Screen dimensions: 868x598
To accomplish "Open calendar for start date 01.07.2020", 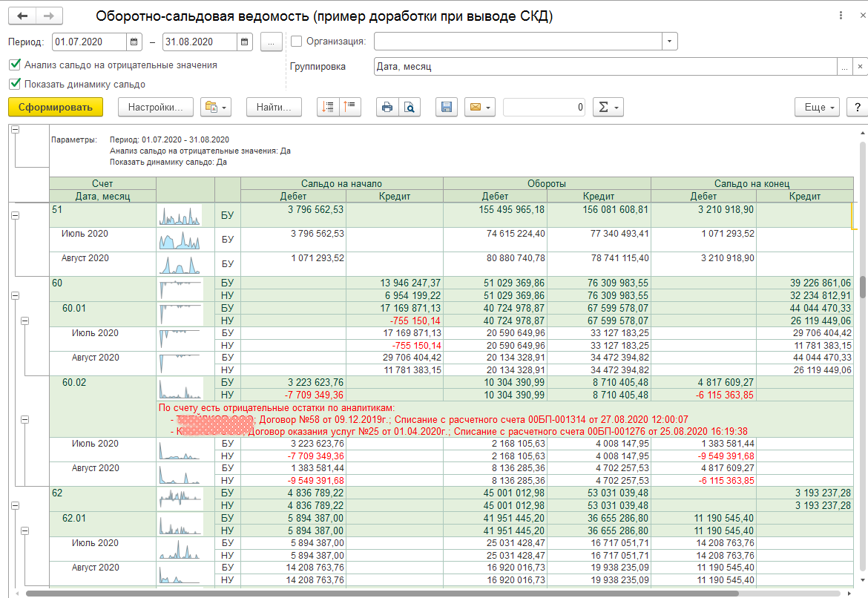I will point(134,42).
